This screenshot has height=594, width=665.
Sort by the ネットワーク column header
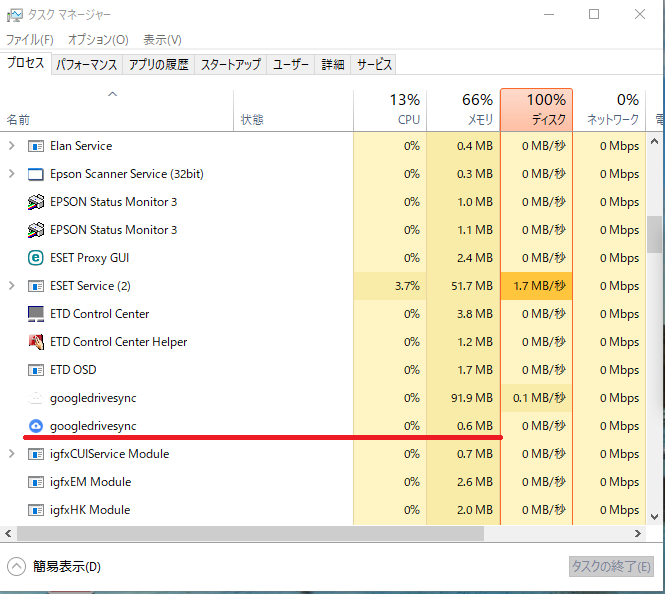609,110
